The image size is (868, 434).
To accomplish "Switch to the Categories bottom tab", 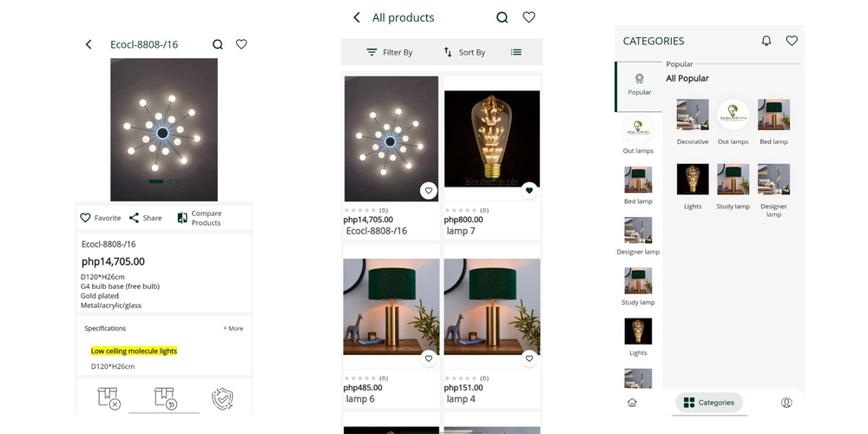I will point(709,402).
